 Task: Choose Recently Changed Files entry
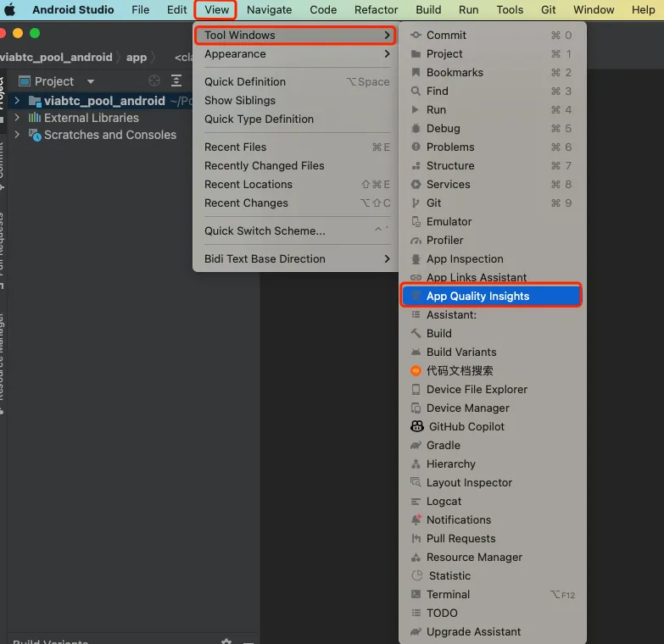pos(297,165)
